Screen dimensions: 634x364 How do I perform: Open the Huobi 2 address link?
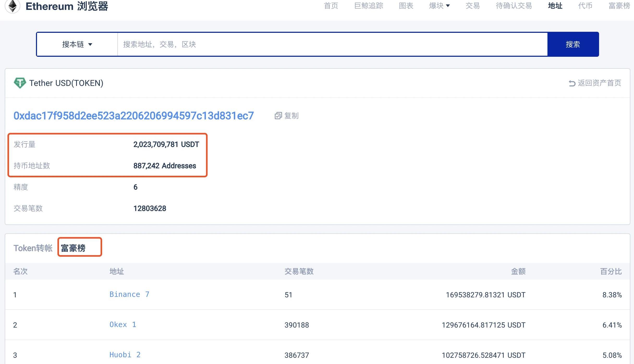coord(125,355)
